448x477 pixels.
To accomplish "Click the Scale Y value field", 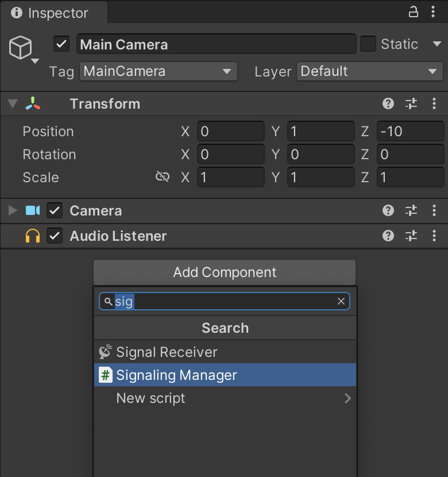I will point(321,177).
